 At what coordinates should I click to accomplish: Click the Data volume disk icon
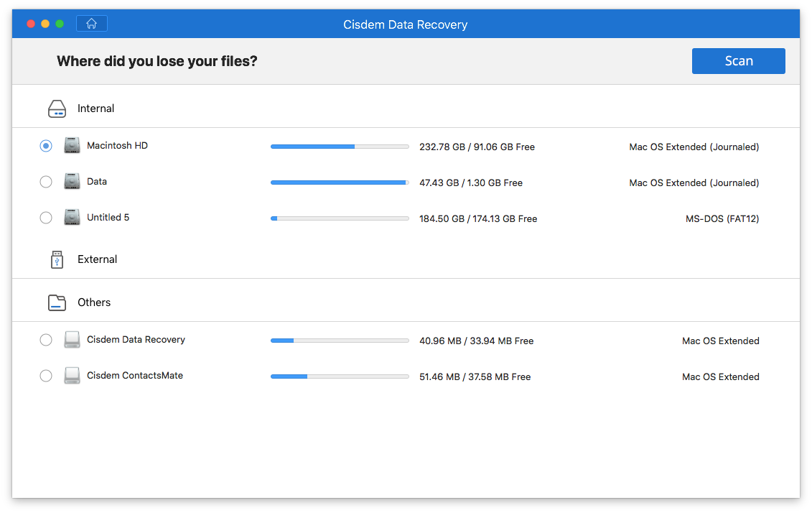[72, 181]
